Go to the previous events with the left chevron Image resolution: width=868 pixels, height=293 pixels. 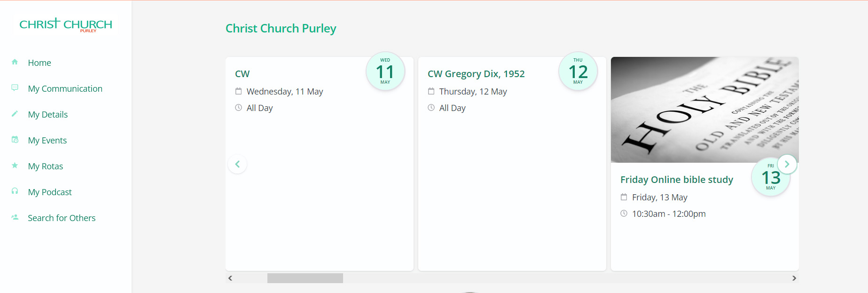click(237, 164)
